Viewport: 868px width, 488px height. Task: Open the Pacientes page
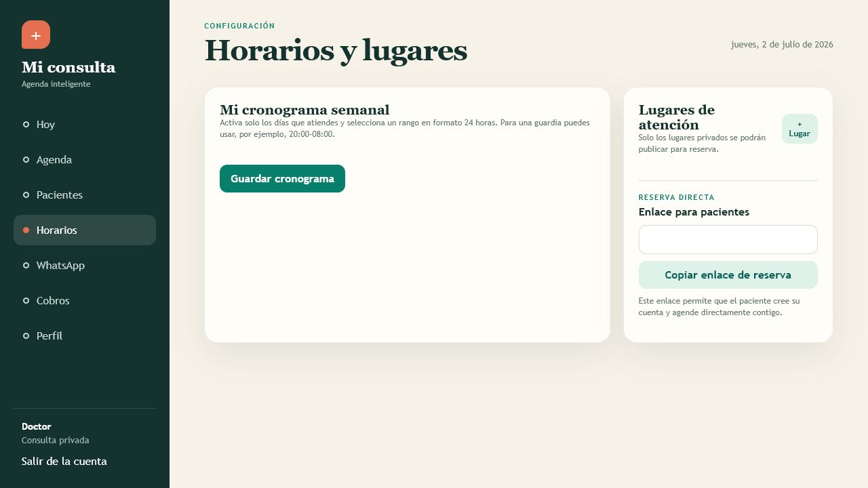point(85,195)
